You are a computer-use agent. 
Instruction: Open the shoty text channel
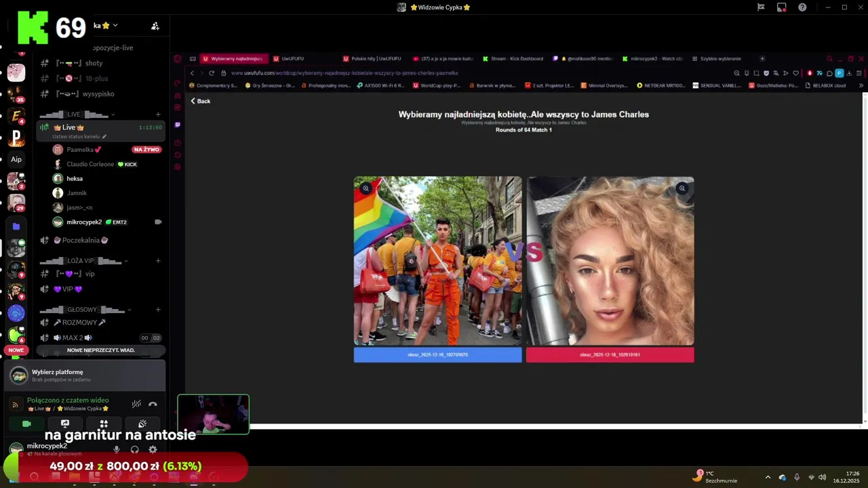point(94,63)
